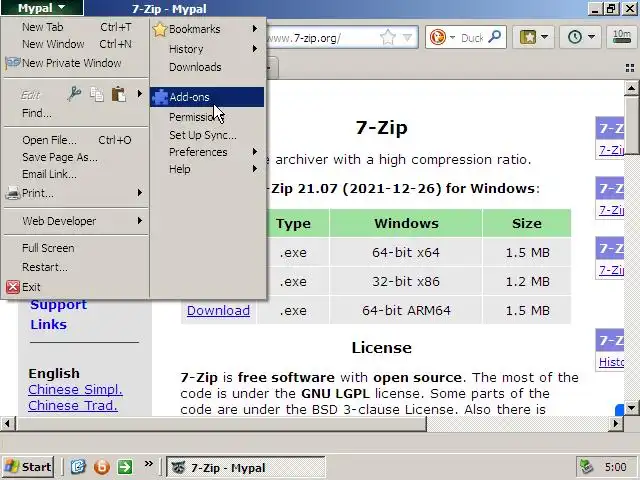Open the bookmarks button dropdown arrow
Image resolution: width=640 pixels, height=480 pixels.
544,37
